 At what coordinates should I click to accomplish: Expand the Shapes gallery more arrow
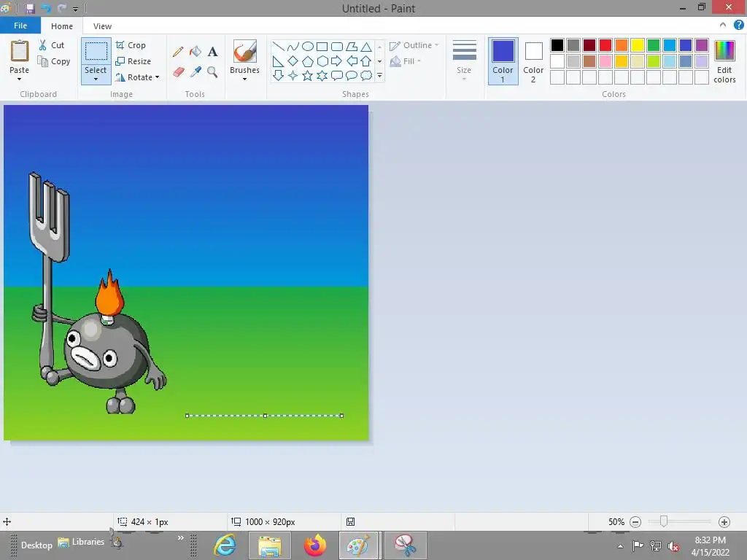pyautogui.click(x=379, y=75)
